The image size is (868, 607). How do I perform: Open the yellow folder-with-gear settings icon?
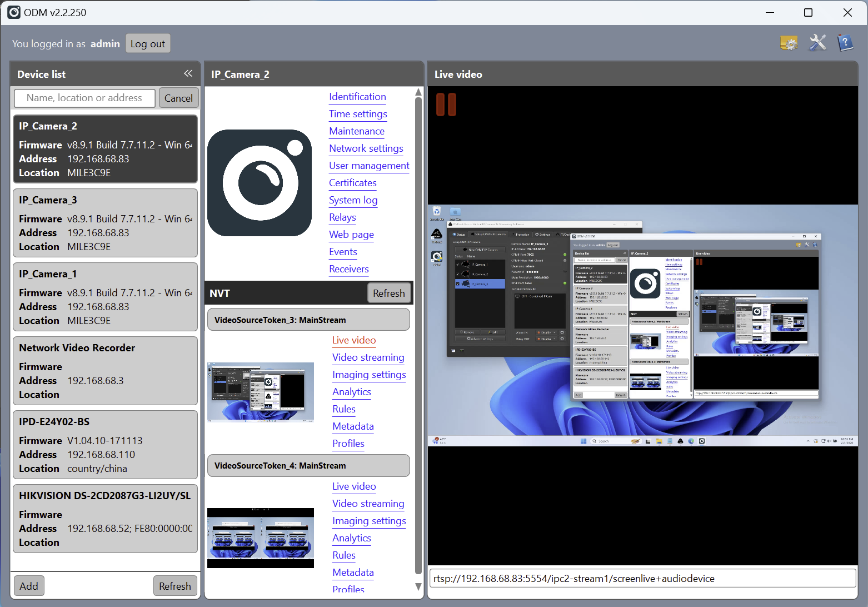coord(789,43)
